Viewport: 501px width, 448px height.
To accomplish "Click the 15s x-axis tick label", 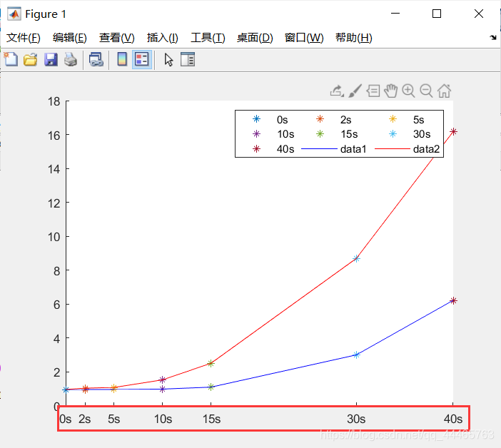I will [211, 419].
